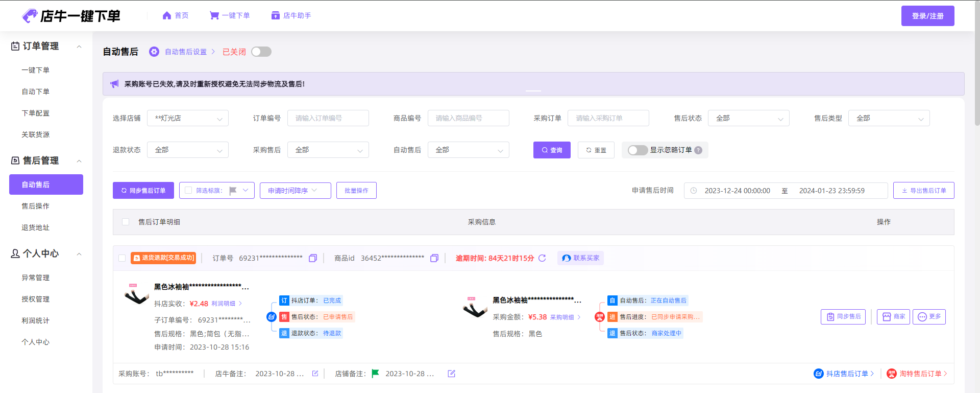The height and width of the screenshot is (393, 980).
Task: Toggle the 已关闭 auto after-sale switch
Action: (261, 52)
